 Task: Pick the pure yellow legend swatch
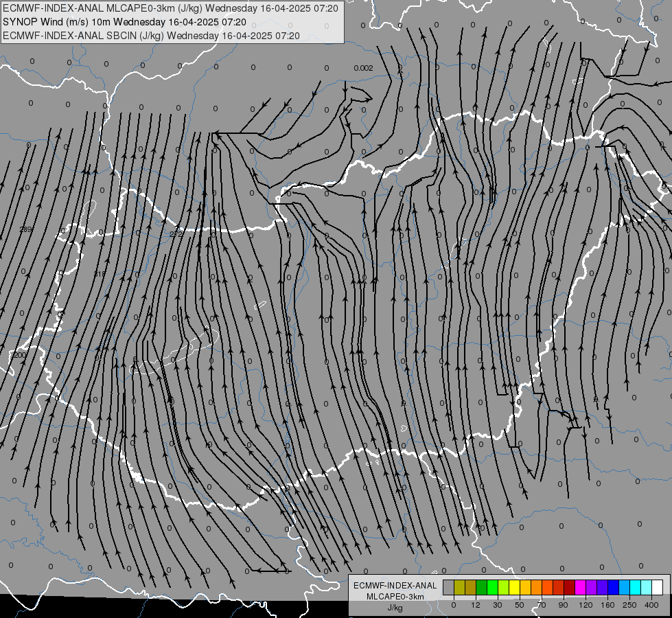pos(514,587)
